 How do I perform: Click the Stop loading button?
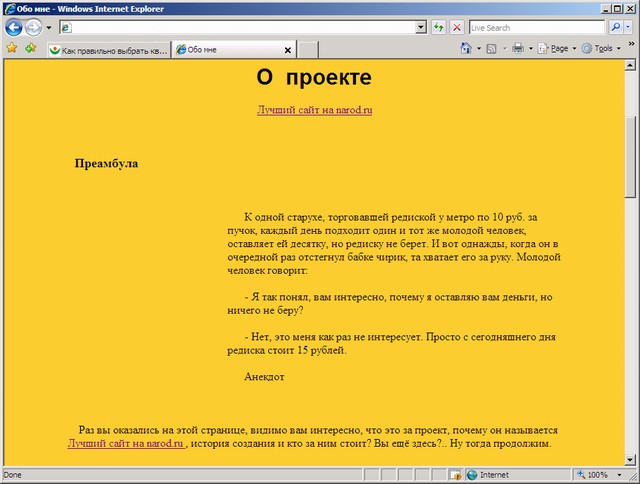(457, 27)
